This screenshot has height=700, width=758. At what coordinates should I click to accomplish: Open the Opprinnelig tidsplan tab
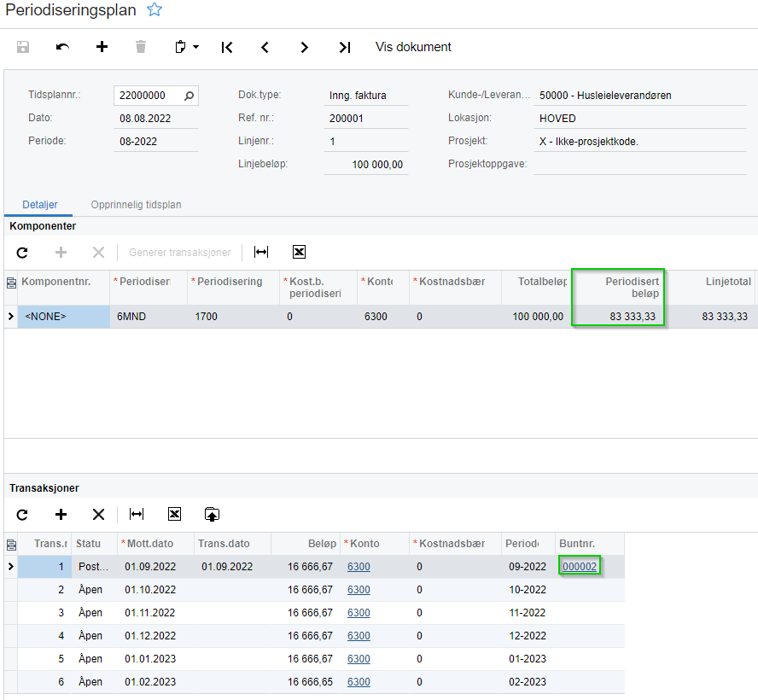(136, 205)
